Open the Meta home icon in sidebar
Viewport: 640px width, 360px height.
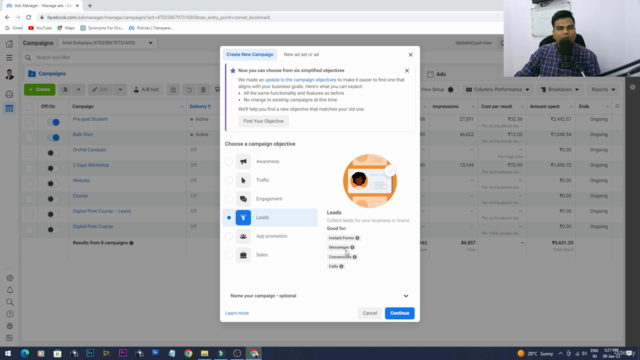(x=9, y=44)
